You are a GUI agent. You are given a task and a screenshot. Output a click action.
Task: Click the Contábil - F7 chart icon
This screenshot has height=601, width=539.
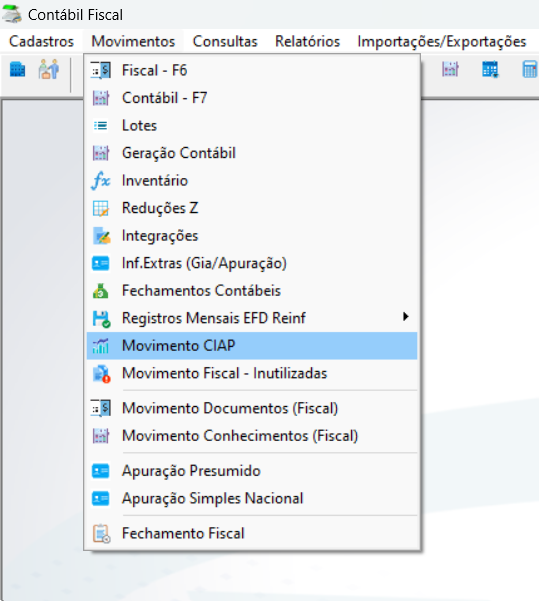coord(101,98)
